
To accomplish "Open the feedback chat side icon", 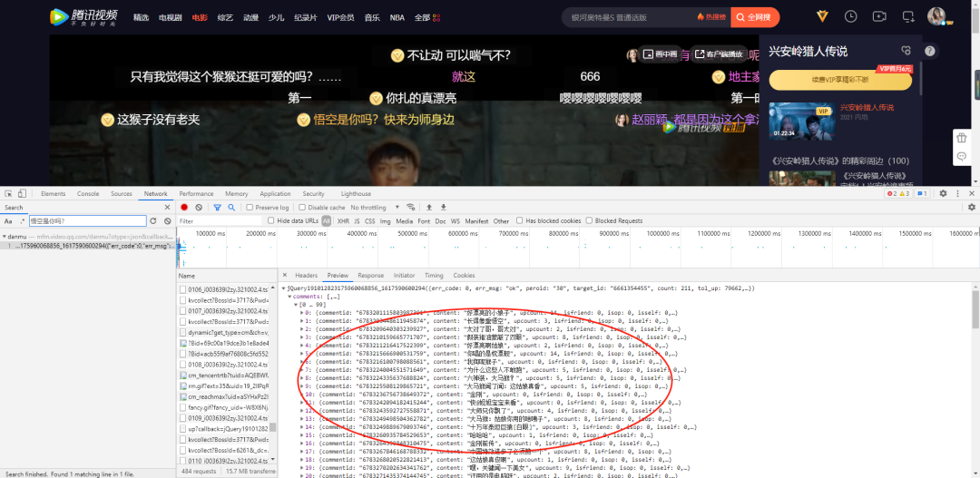I will [x=961, y=156].
